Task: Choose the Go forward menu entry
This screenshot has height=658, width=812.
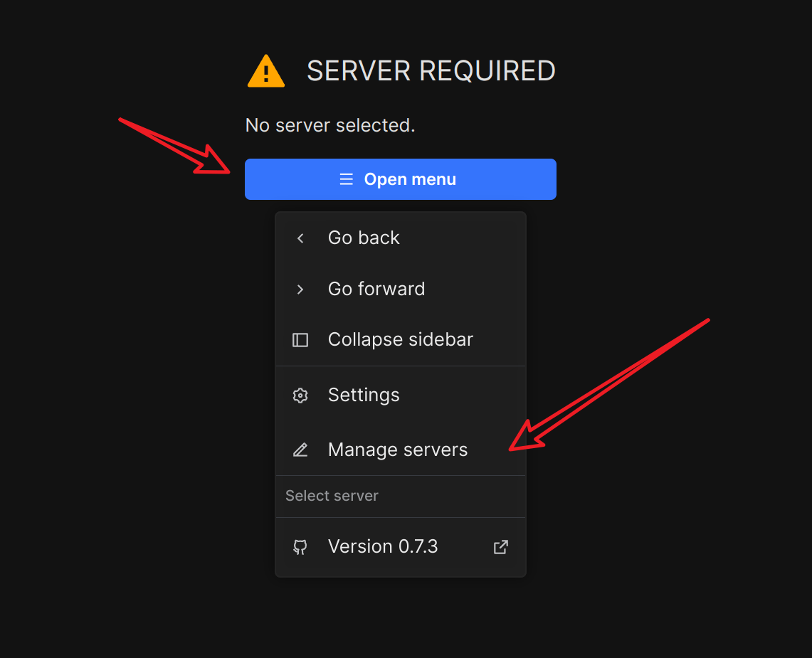Action: tap(376, 289)
